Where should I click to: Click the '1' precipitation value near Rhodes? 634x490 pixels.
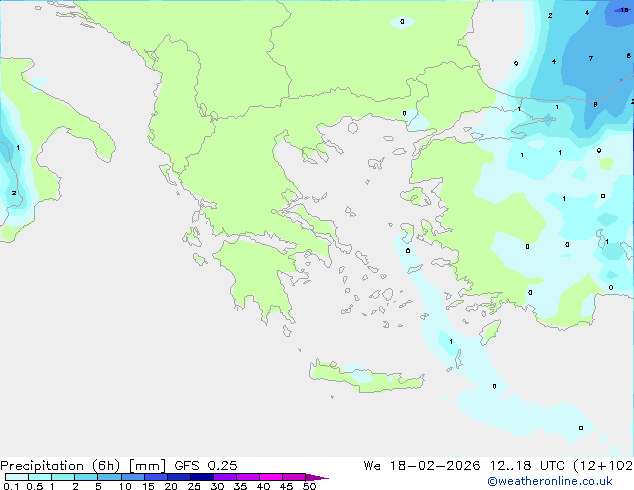[451, 342]
